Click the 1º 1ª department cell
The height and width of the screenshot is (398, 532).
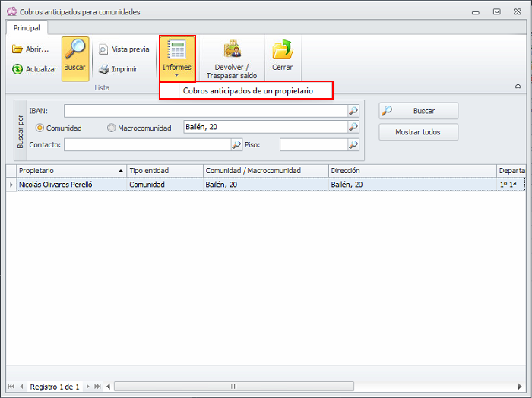(511, 185)
